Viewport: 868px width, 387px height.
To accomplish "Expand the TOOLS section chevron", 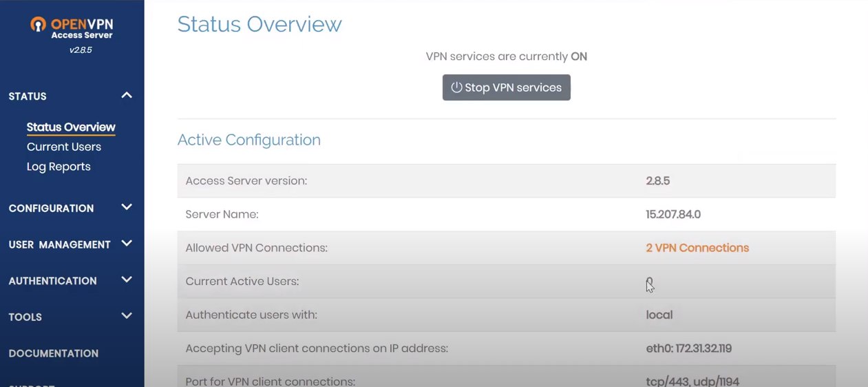I will 127,316.
